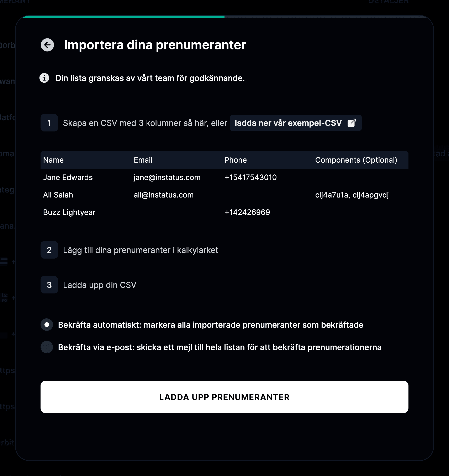Click 'LADDA UPP PRENUMERANTER' button
The height and width of the screenshot is (476, 449).
click(x=224, y=397)
